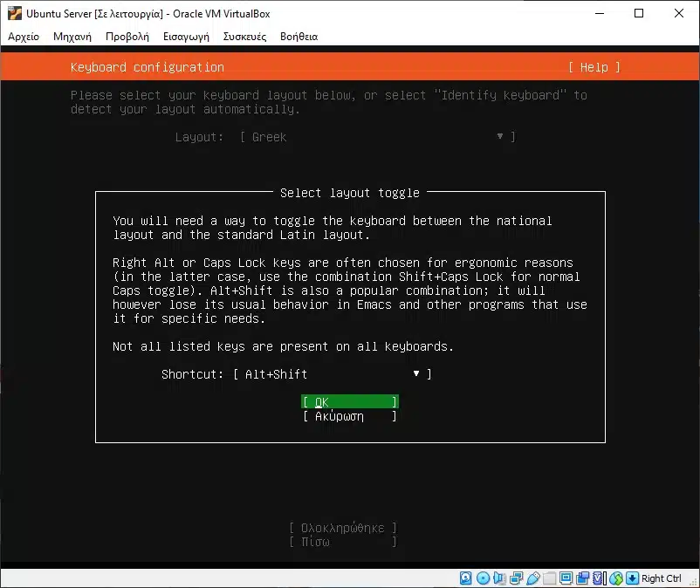Click the VirtualBox window title icon

[x=14, y=13]
